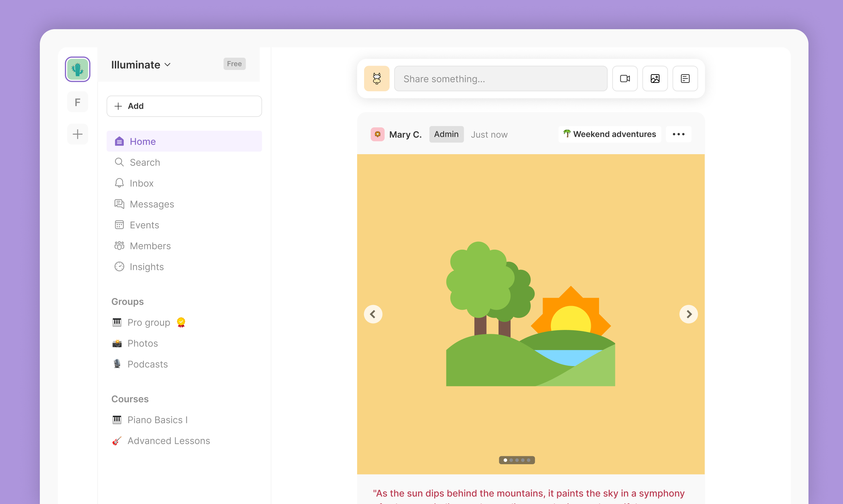The image size is (843, 504).
Task: Go to next carousel image
Action: click(688, 314)
